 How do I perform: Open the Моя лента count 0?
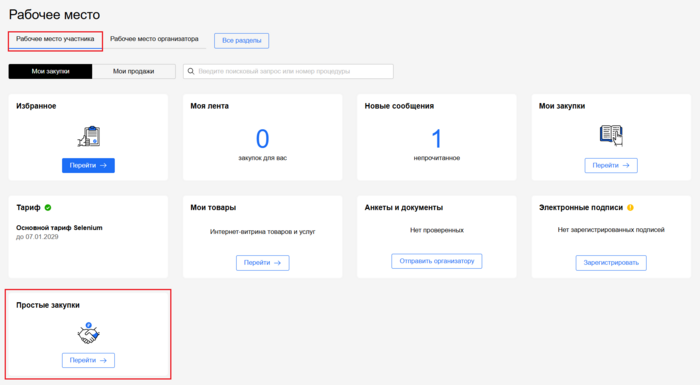coord(262,138)
